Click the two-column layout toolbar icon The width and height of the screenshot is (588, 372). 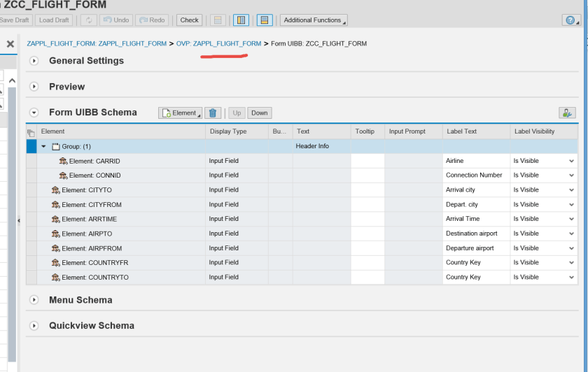(240, 20)
